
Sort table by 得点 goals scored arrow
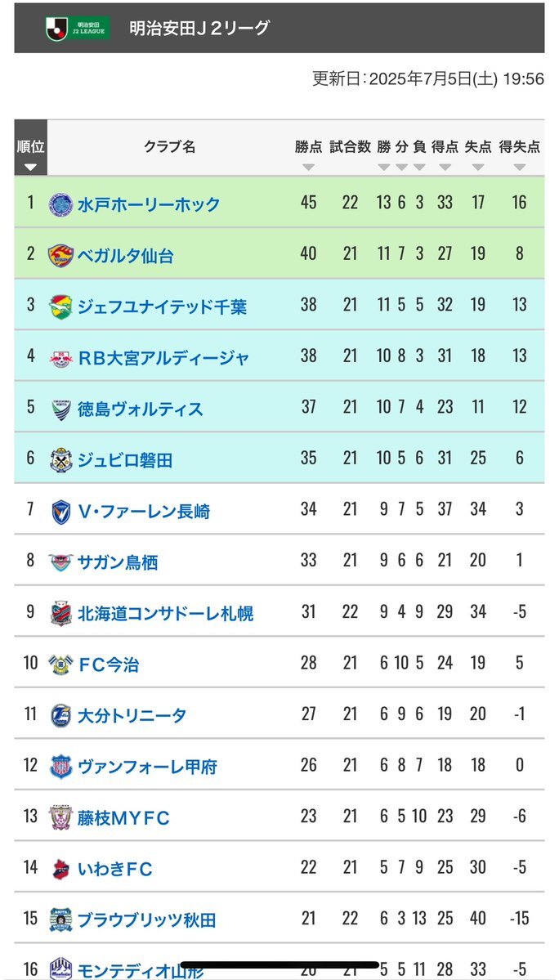tap(445, 168)
